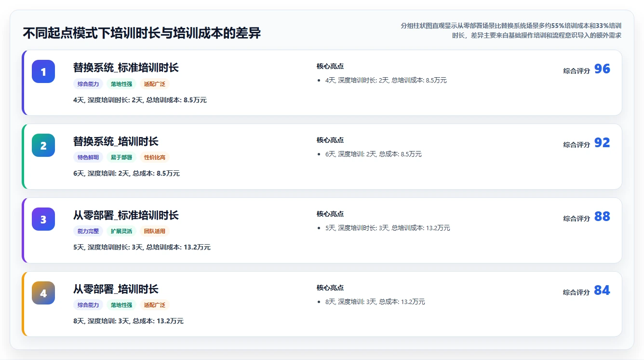Click bullet item 6天, 深度培训: 2天, 总成本: 8.5万元
The width and height of the screenshot is (644, 360).
coord(374,154)
